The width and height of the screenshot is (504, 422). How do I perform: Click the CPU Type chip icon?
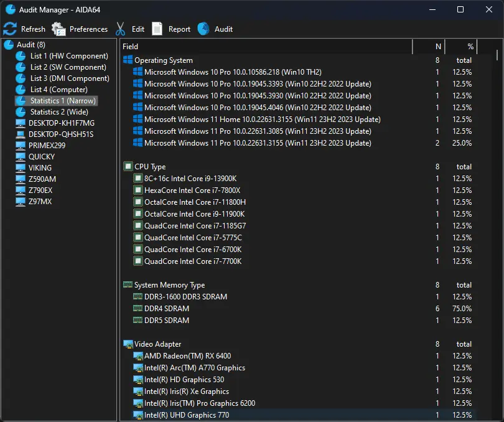pyautogui.click(x=128, y=166)
